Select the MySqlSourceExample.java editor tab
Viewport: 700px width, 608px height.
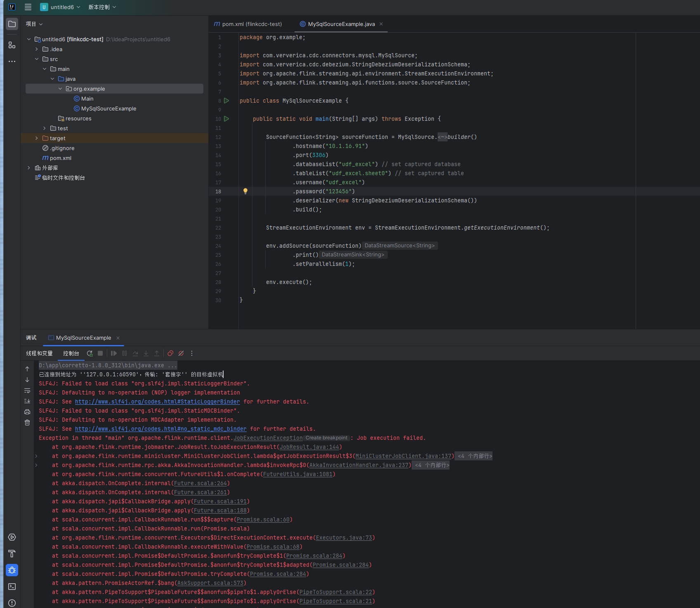pyautogui.click(x=341, y=24)
